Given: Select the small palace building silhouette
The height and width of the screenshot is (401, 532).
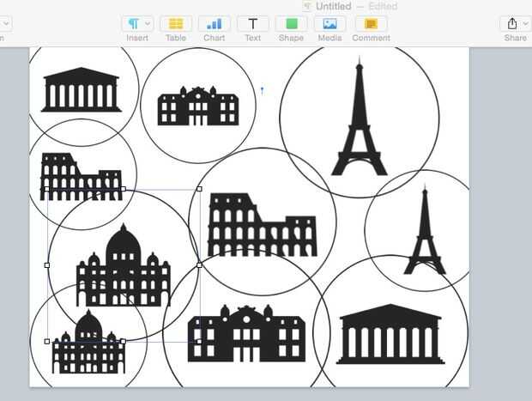Looking at the screenshot, I should point(198,106).
